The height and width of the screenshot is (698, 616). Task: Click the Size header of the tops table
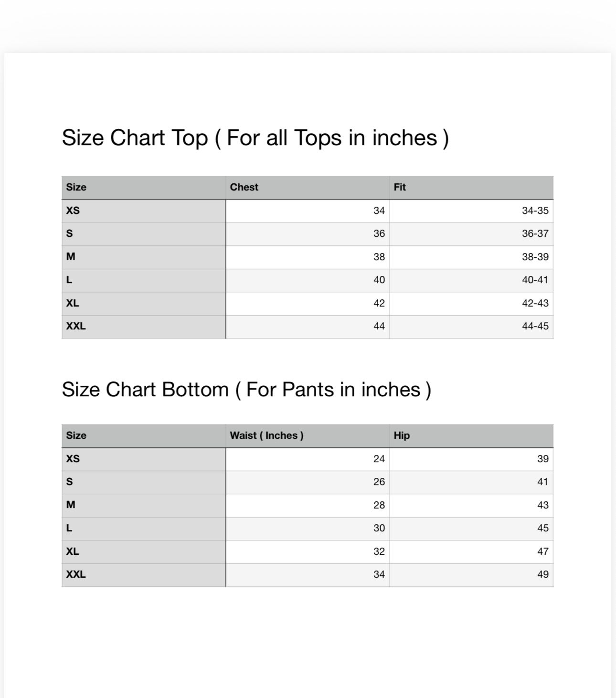tap(76, 187)
